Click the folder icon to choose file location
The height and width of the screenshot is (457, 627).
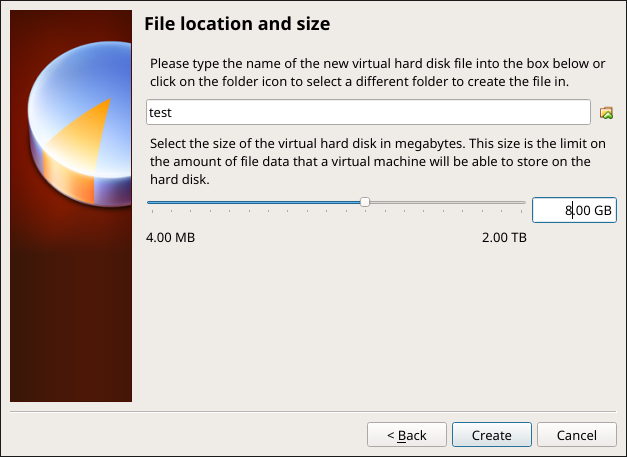coord(606,113)
